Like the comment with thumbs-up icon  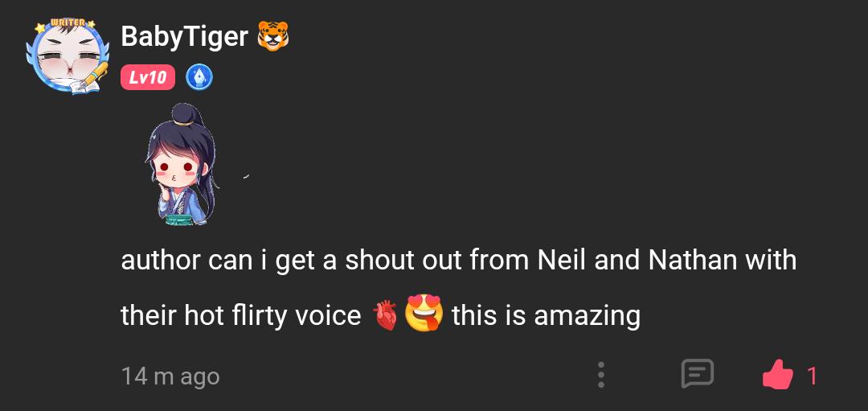click(776, 375)
